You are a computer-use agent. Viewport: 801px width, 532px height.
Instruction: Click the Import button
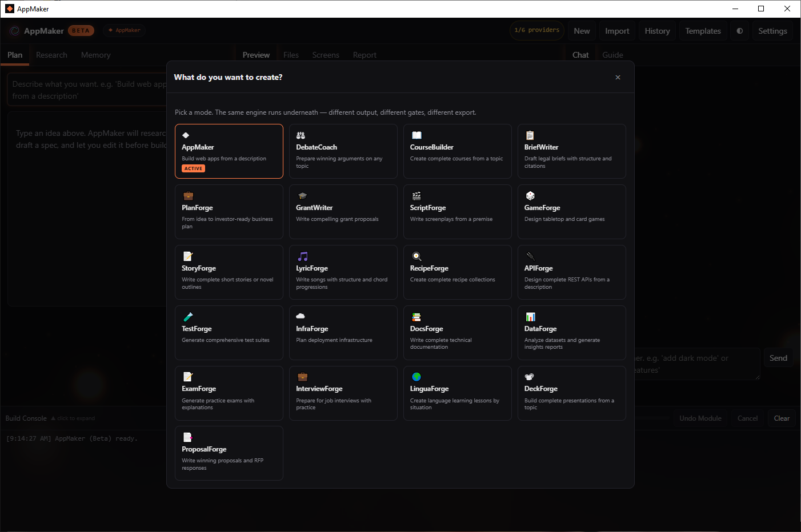[x=617, y=31]
